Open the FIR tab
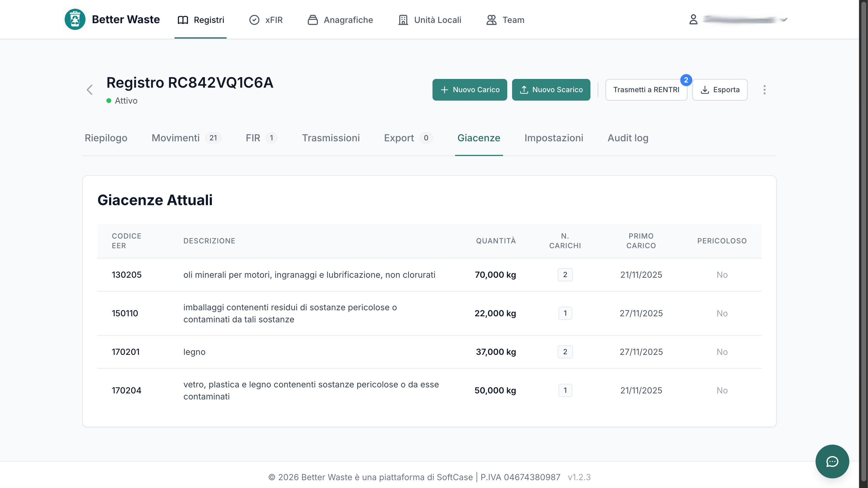Viewport: 868px width, 488px height. click(x=262, y=138)
